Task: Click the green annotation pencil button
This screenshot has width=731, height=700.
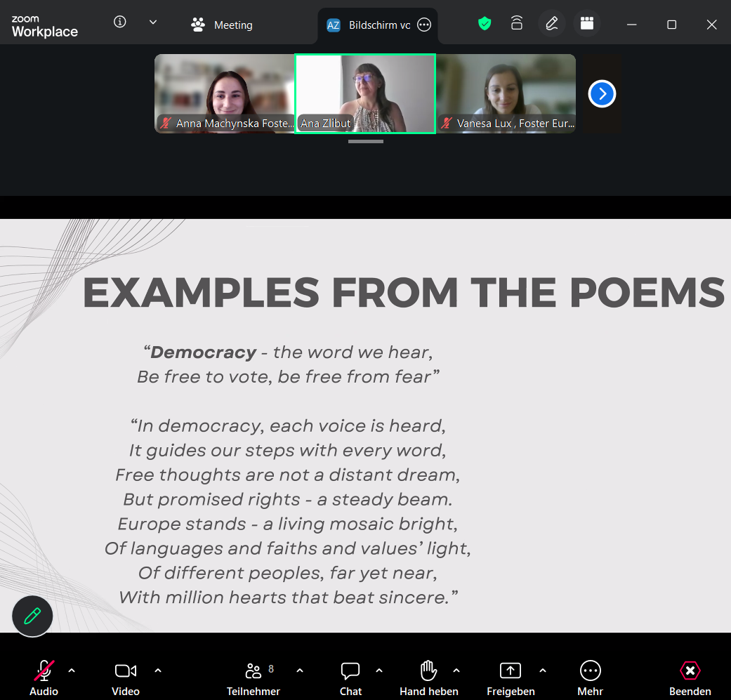Action: [32, 616]
